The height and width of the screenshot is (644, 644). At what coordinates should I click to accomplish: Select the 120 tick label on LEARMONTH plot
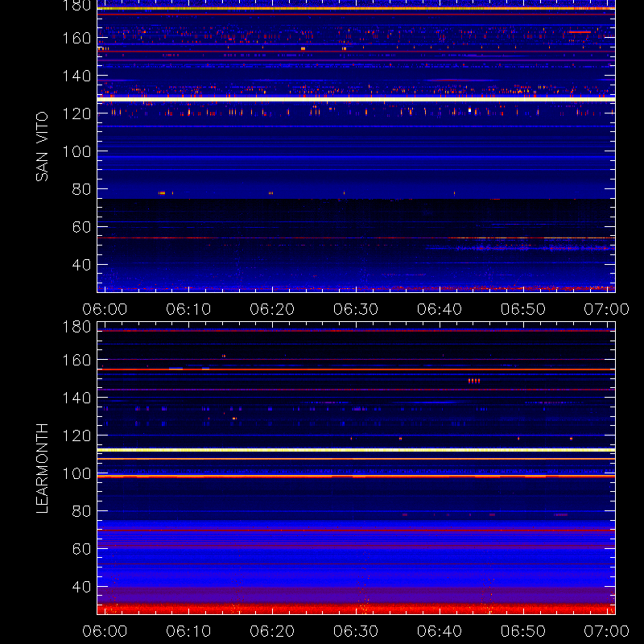[76, 436]
